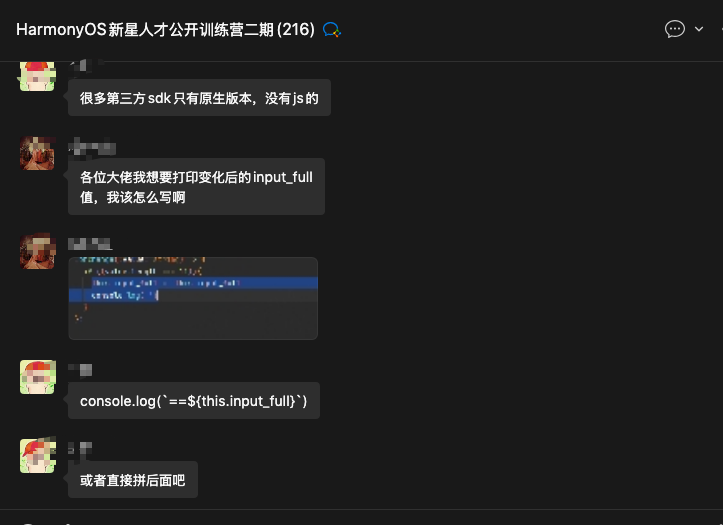Click the partially visible icon at header's right edge
This screenshot has width=723, height=525.
point(719,29)
